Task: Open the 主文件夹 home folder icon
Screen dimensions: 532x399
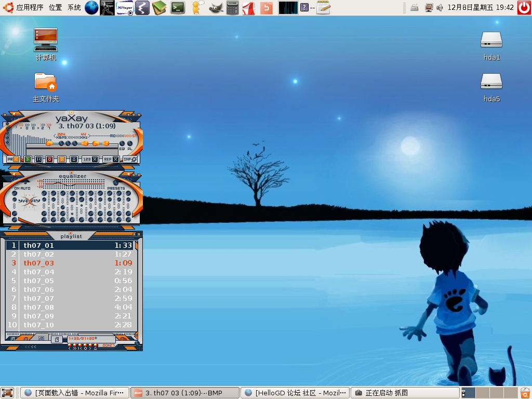Action: 46,87
